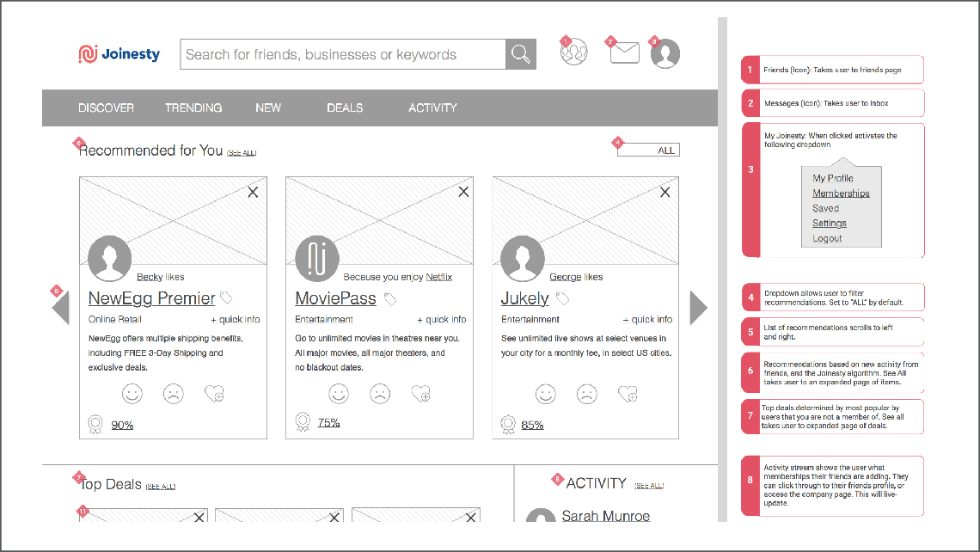Open the NewEgg Premier title link
This screenshot has width=980, height=552.
(x=152, y=298)
